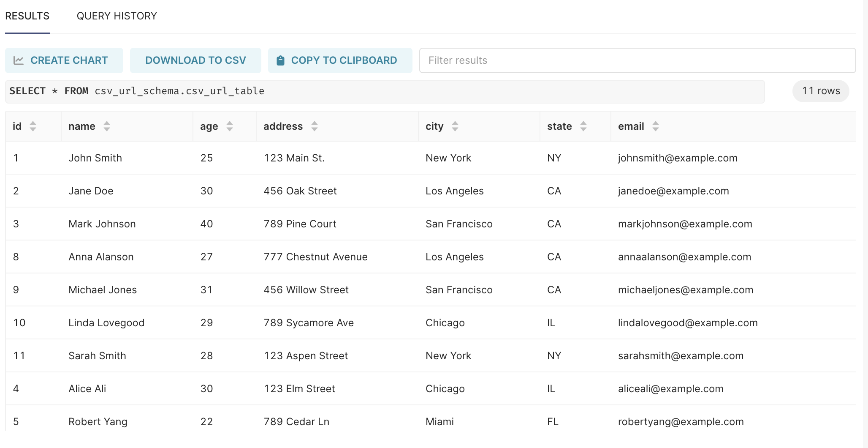Click Linda Lovegood's name cell
Viewport: 868px width, 448px height.
pos(106,322)
